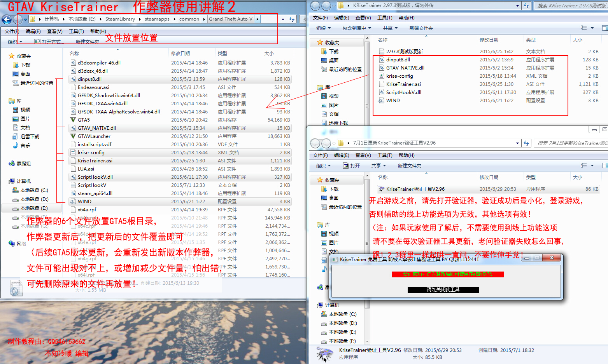Open the 共享 dropdown in 验证工具V2.96 window
Viewport: 608px width, 364px height.
click(378, 165)
